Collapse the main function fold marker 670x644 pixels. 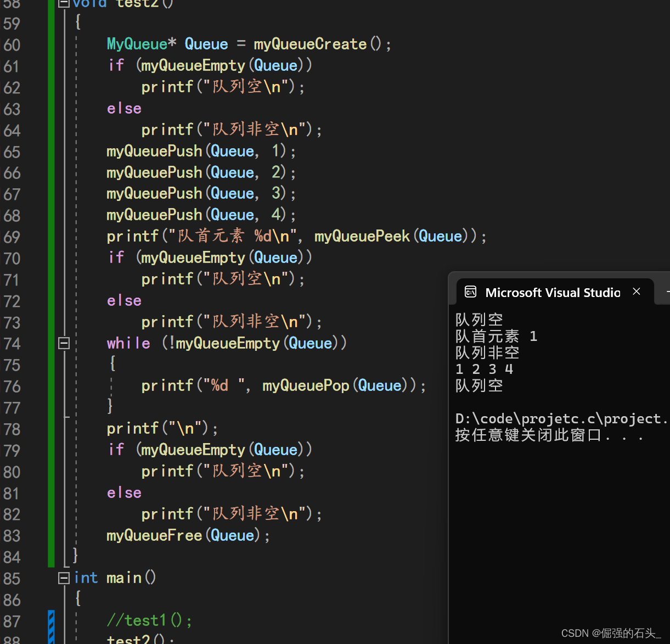pos(64,578)
